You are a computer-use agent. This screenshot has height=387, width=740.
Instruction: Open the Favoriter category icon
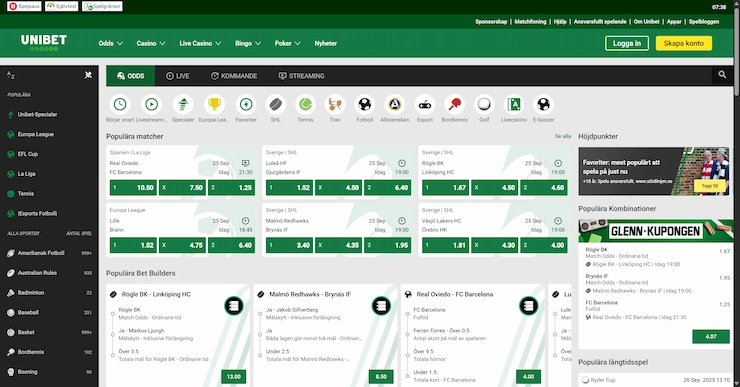pos(246,104)
